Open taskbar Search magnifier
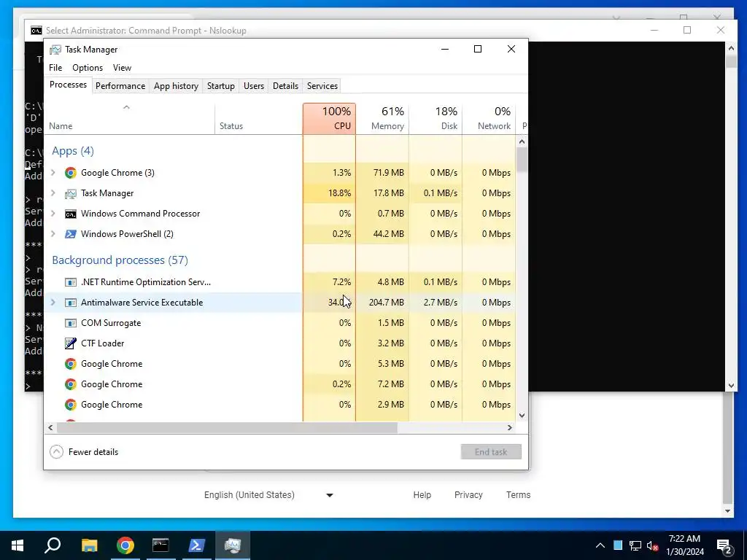Viewport: 747px width, 560px height. (x=53, y=545)
